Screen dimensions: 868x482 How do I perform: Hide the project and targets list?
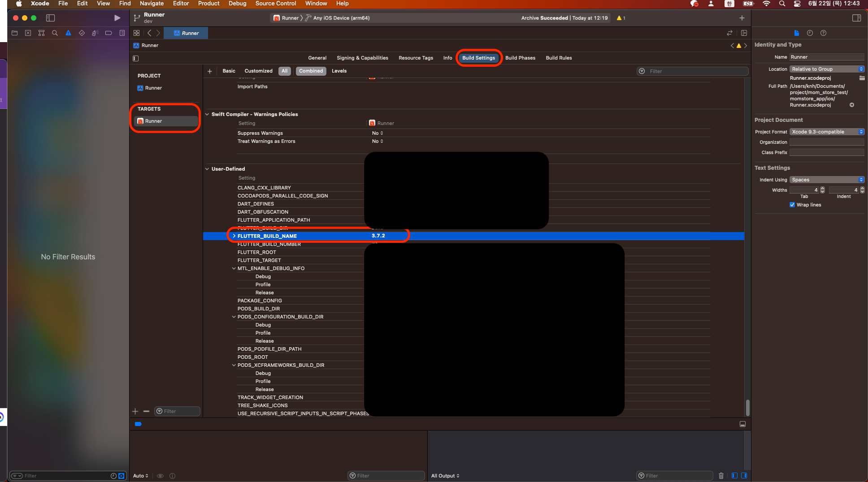pyautogui.click(x=136, y=58)
